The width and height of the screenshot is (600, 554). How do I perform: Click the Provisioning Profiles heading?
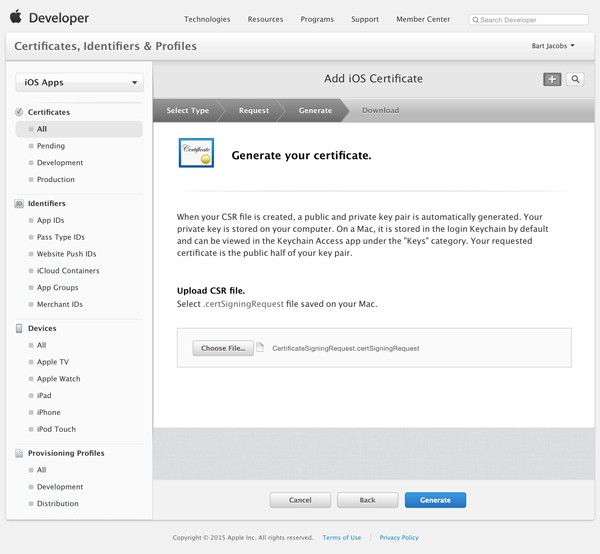tap(66, 453)
